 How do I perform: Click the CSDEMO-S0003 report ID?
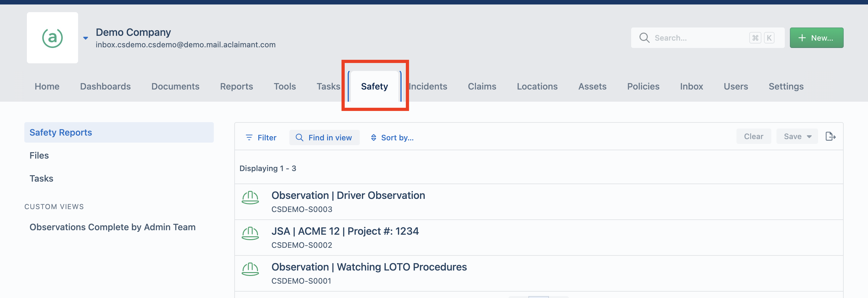(301, 209)
